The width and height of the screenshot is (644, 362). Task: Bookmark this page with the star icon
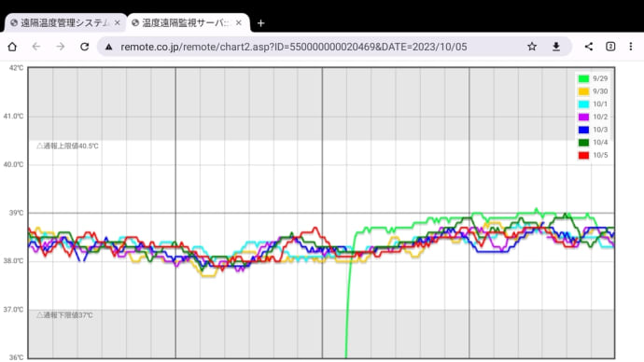pyautogui.click(x=532, y=47)
